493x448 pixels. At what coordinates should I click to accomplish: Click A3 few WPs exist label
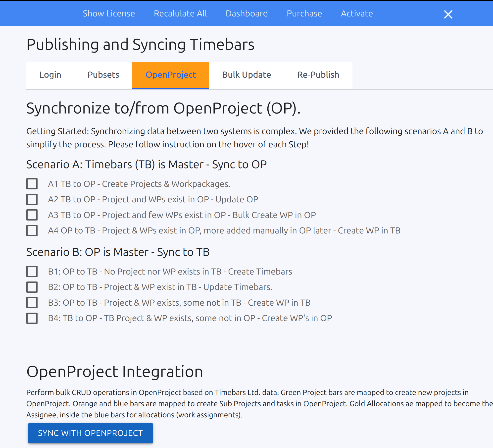[x=182, y=215]
